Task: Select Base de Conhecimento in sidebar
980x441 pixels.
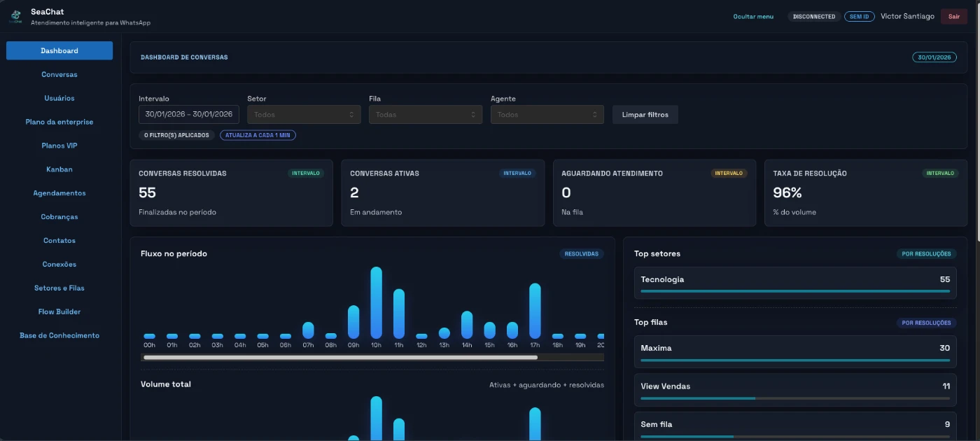Action: (59, 335)
